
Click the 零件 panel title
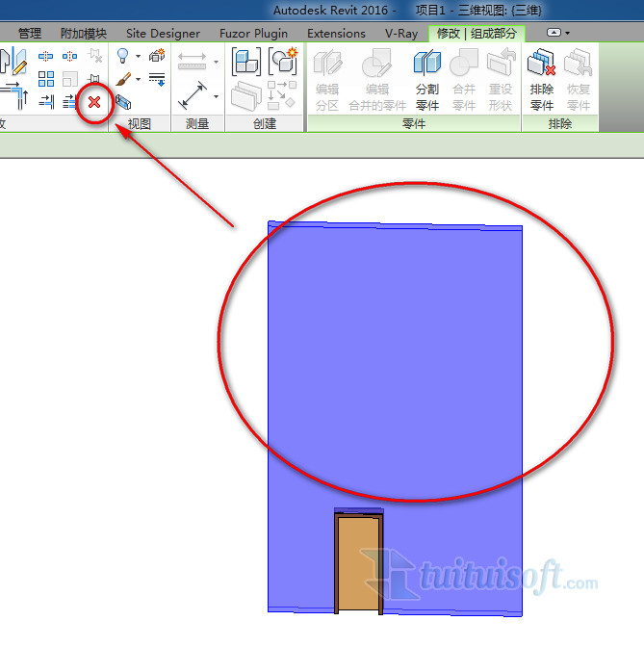tap(413, 123)
